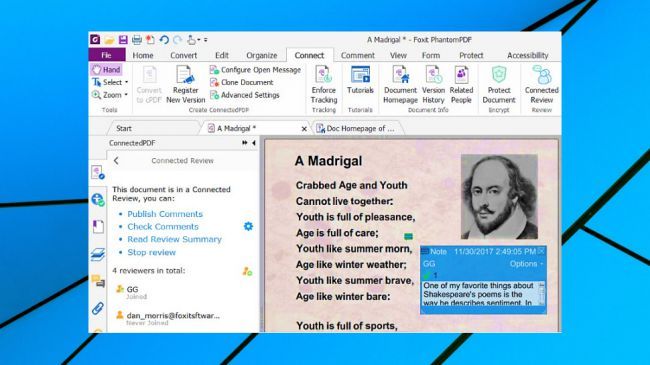Click the A Madrigal title text

pyautogui.click(x=328, y=161)
